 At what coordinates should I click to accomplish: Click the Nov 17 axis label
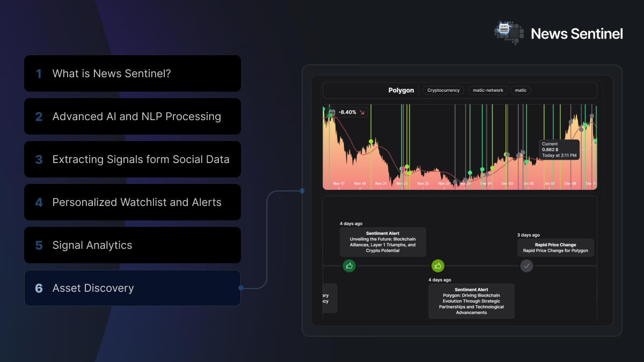339,183
